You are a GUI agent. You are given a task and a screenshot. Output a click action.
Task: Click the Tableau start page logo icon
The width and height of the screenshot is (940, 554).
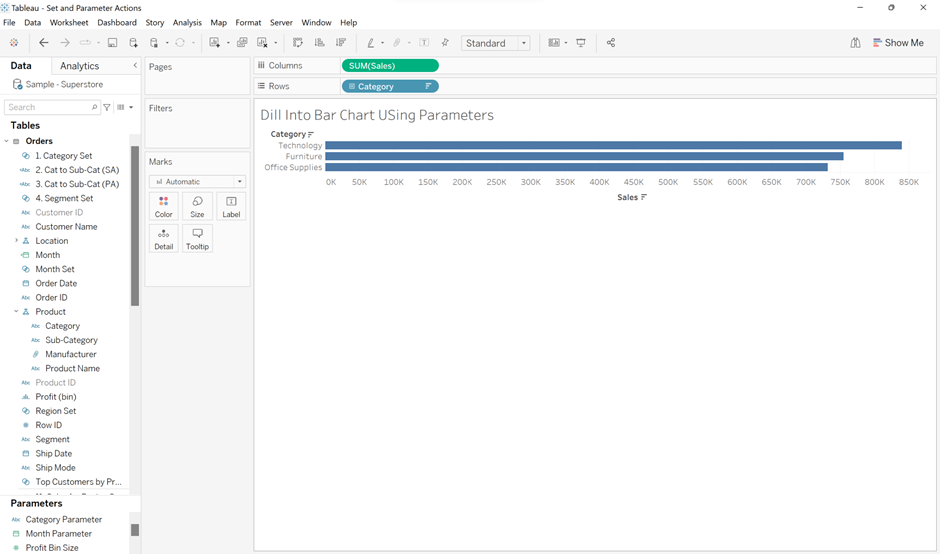coord(14,43)
